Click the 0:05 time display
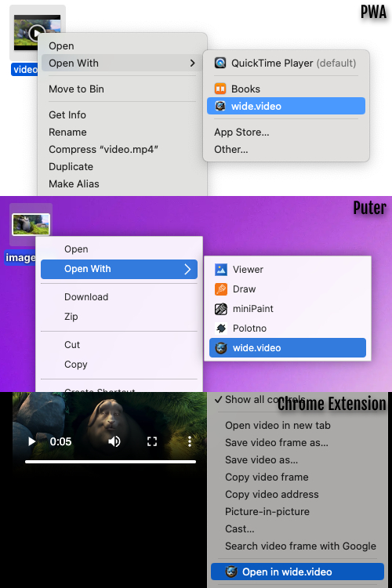392x588 pixels. point(60,441)
